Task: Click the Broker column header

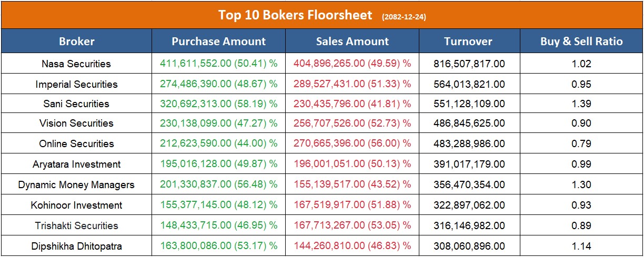Action: coord(77,42)
